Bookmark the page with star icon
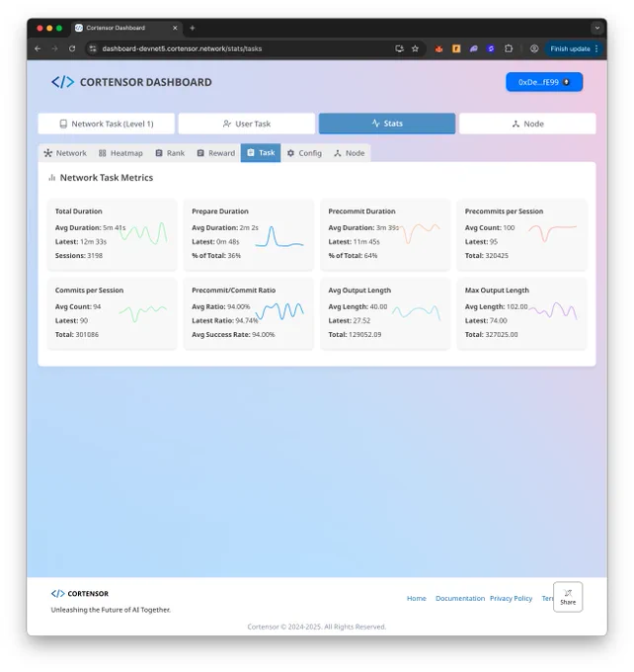Image resolution: width=634 pixels, height=672 pixels. pos(415,48)
